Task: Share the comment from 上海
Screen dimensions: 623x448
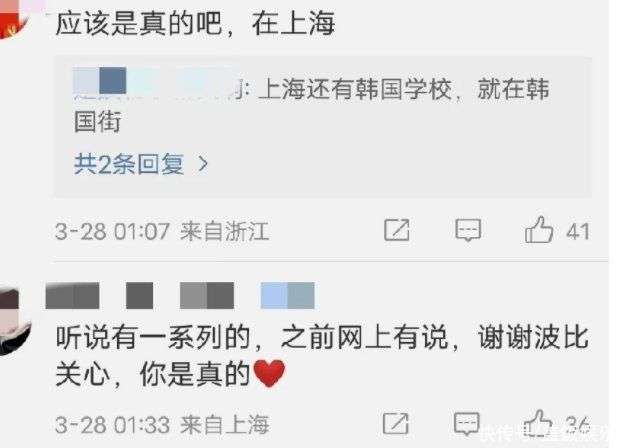Action: click(x=395, y=423)
